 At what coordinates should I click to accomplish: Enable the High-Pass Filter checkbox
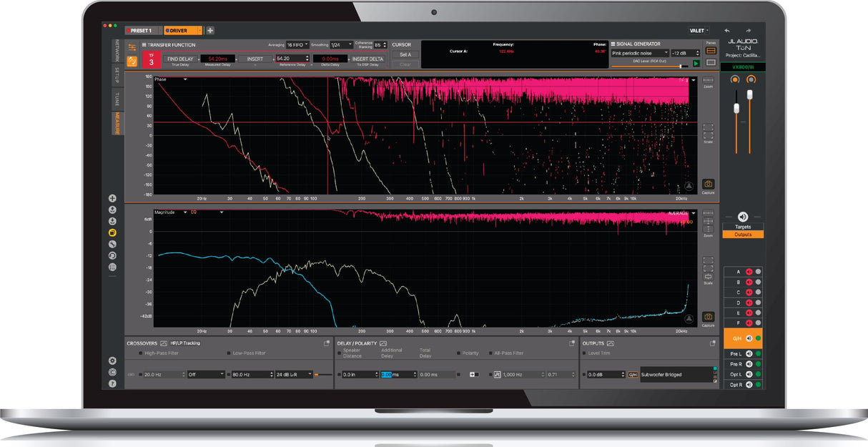click(x=140, y=353)
